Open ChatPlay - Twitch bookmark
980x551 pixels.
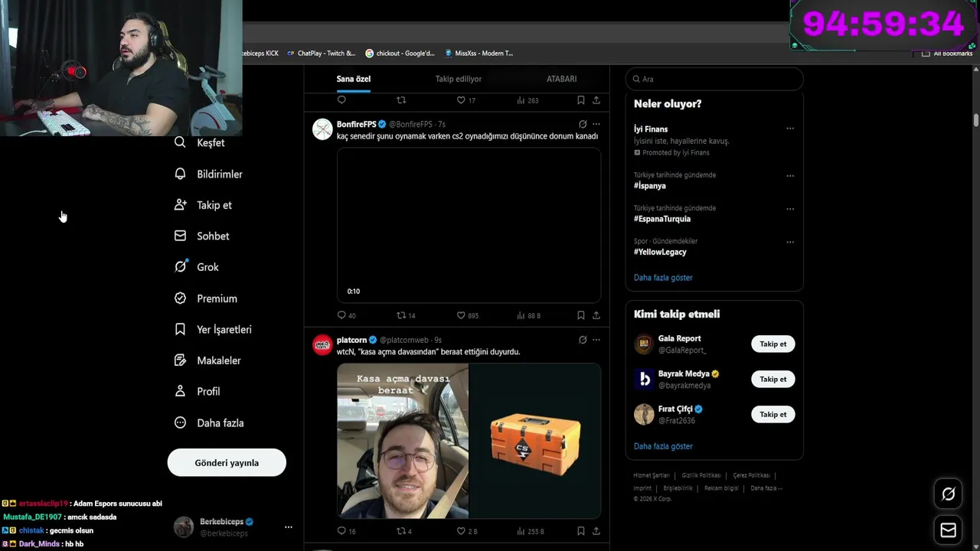tap(321, 54)
